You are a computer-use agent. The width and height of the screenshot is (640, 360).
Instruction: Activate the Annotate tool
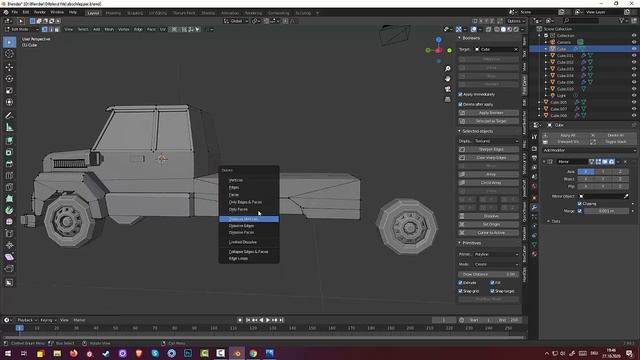pyautogui.click(x=9, y=116)
